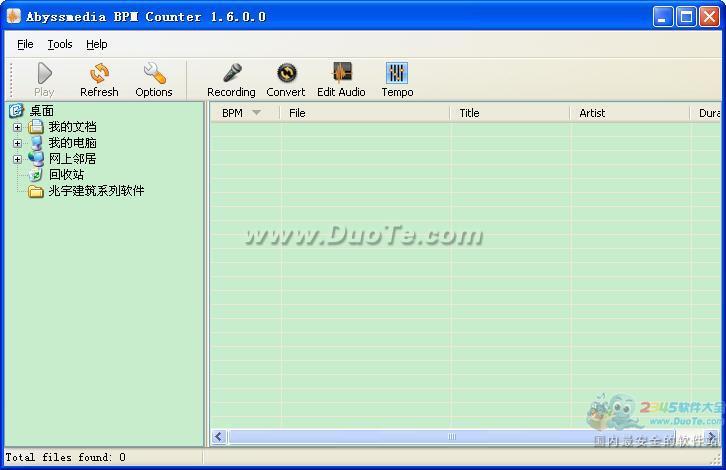
Task: Click the 'Total files found: 0' status text
Action: [65, 457]
